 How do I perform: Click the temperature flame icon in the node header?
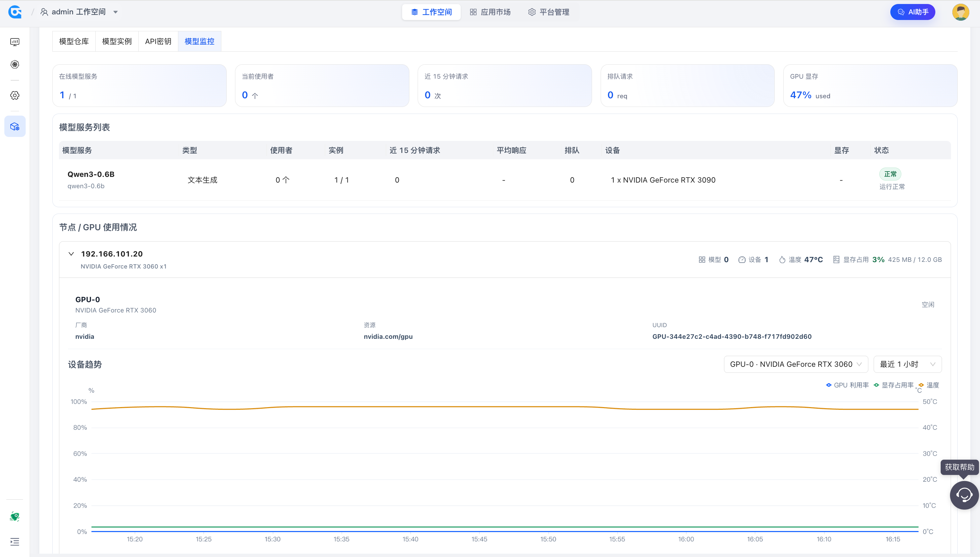[x=782, y=260]
